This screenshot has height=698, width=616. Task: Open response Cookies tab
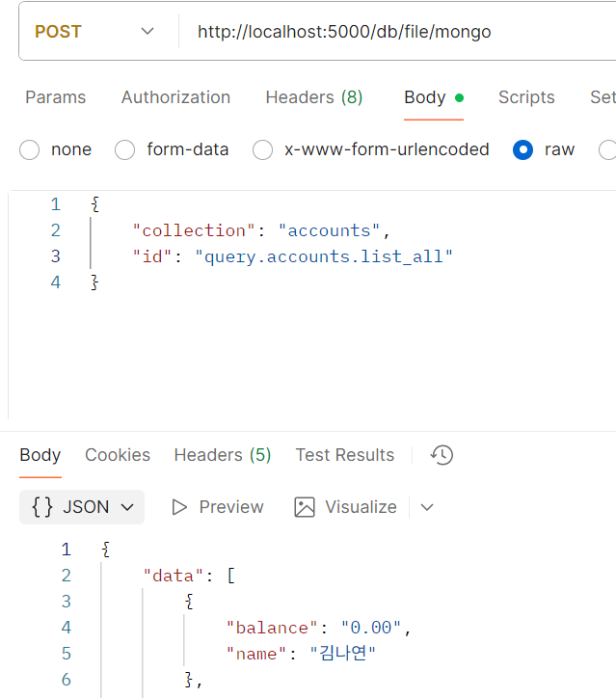click(x=118, y=455)
